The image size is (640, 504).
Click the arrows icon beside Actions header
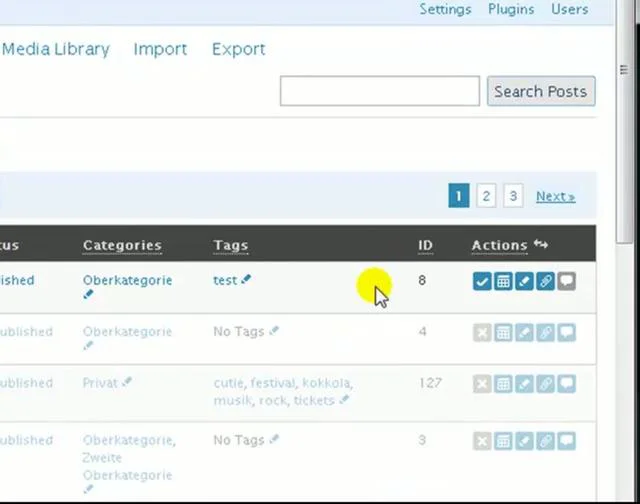click(x=541, y=244)
